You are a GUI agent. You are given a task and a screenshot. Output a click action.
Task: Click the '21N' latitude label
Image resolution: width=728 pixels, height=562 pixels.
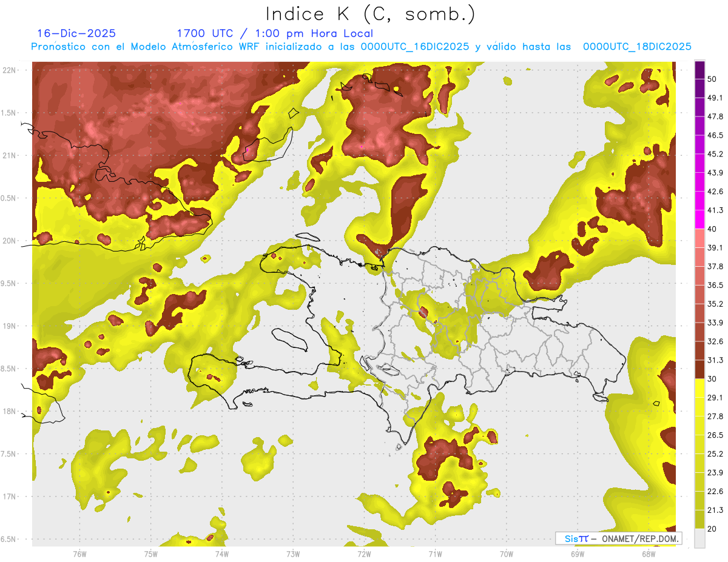pos(10,155)
